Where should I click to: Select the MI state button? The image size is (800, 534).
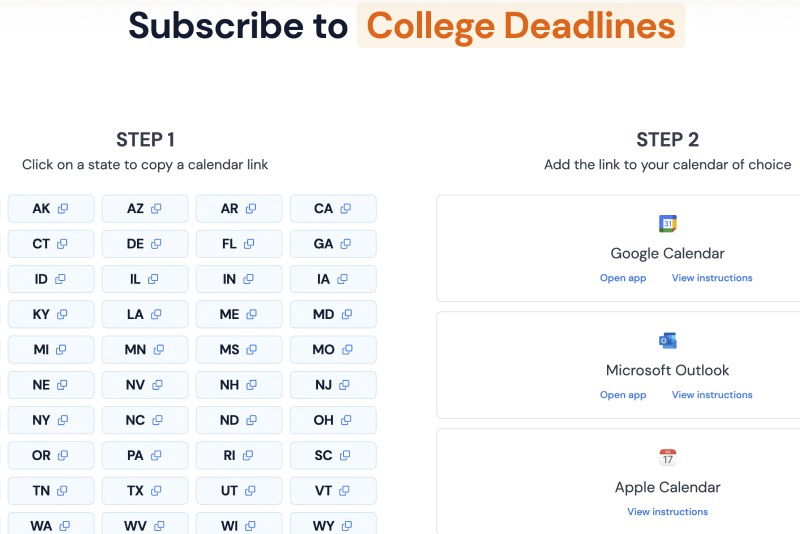click(x=51, y=350)
